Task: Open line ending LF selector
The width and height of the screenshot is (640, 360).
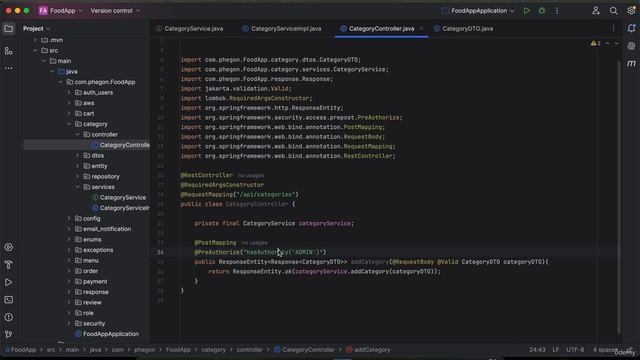Action: coord(556,350)
